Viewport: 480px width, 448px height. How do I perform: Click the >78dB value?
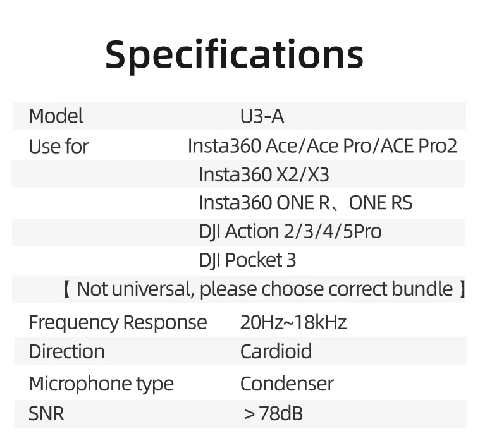pos(273,413)
